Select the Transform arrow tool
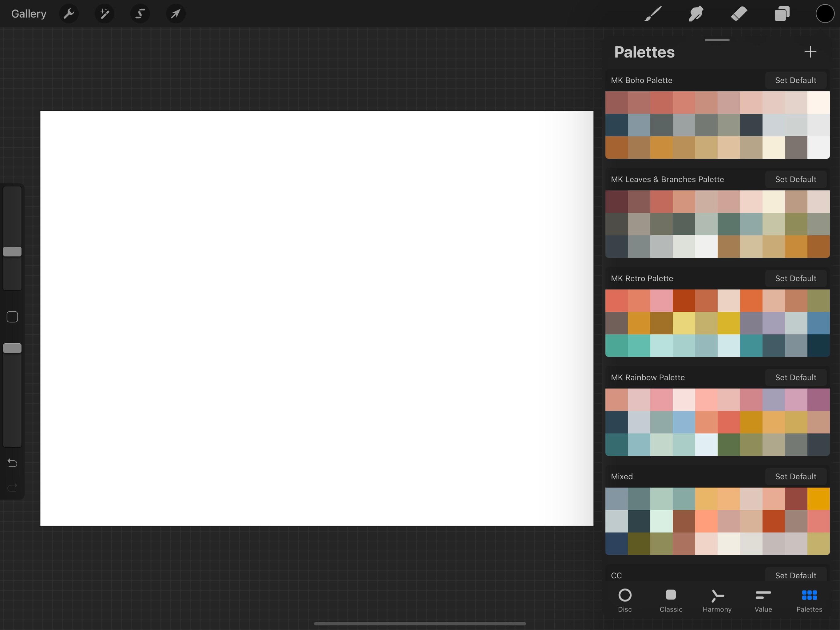The width and height of the screenshot is (840, 630). point(175,14)
